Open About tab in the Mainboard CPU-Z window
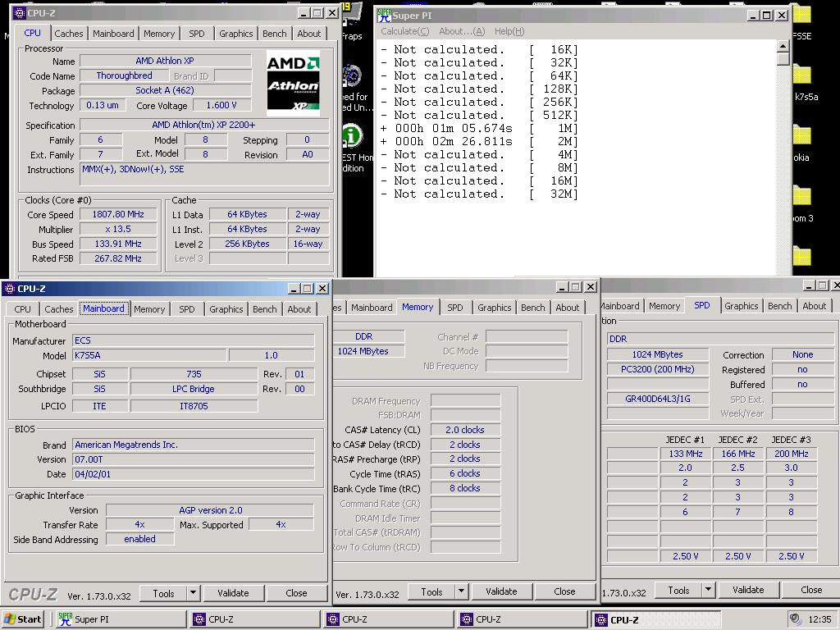The height and width of the screenshot is (630, 840). tap(299, 309)
